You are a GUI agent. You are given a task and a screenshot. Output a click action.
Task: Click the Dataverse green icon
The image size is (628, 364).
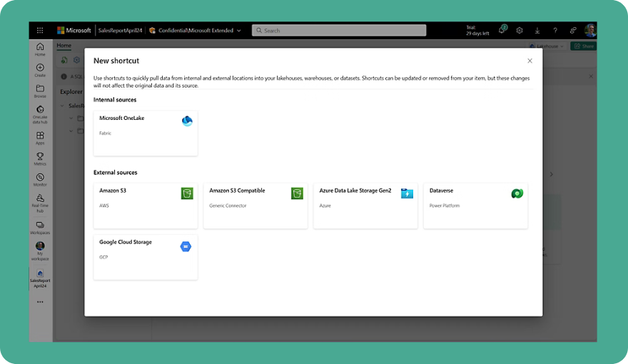(517, 194)
